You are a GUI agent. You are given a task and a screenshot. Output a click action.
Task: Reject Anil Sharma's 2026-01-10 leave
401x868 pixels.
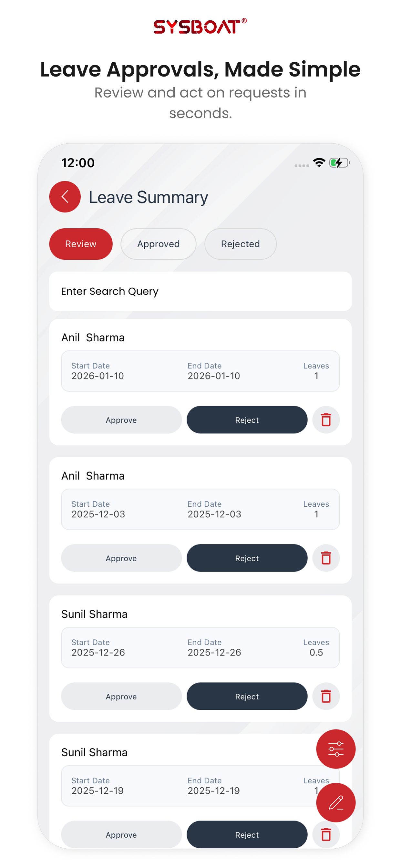[x=247, y=420]
